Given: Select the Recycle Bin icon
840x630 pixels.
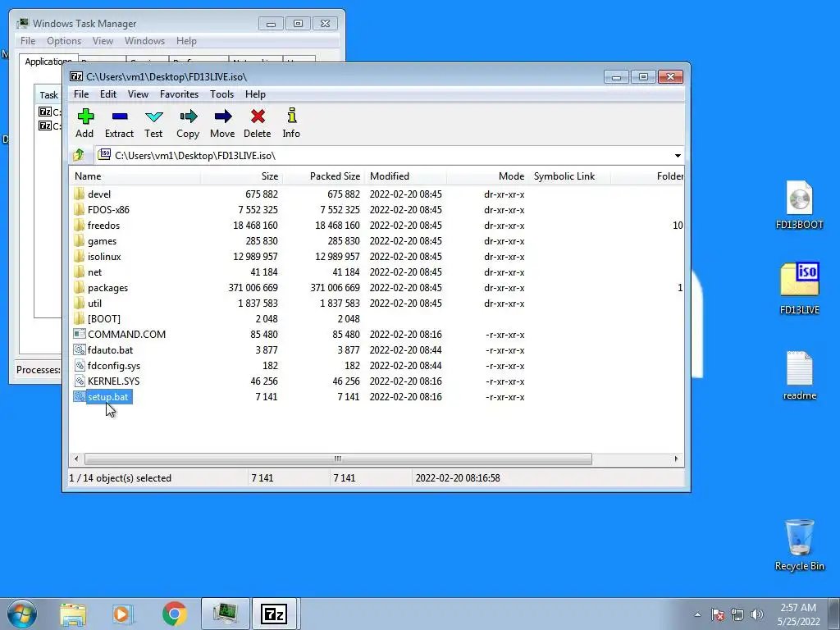Looking at the screenshot, I should [799, 545].
